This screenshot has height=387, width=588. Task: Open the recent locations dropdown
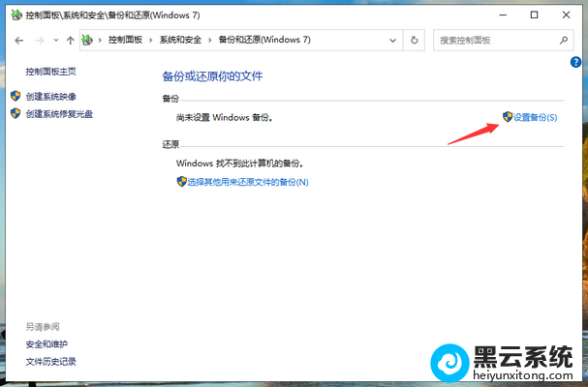coord(54,41)
